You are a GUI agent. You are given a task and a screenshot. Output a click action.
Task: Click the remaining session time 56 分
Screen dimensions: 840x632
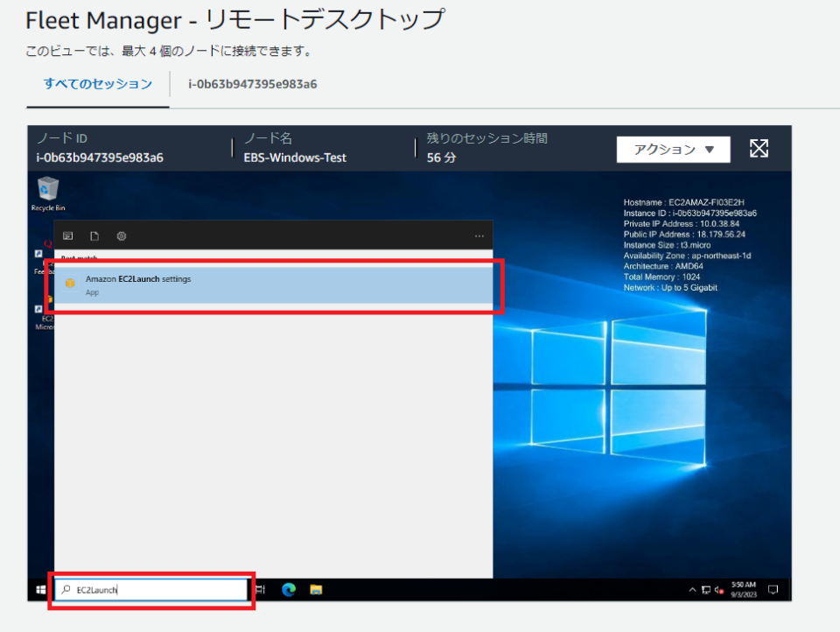[441, 158]
